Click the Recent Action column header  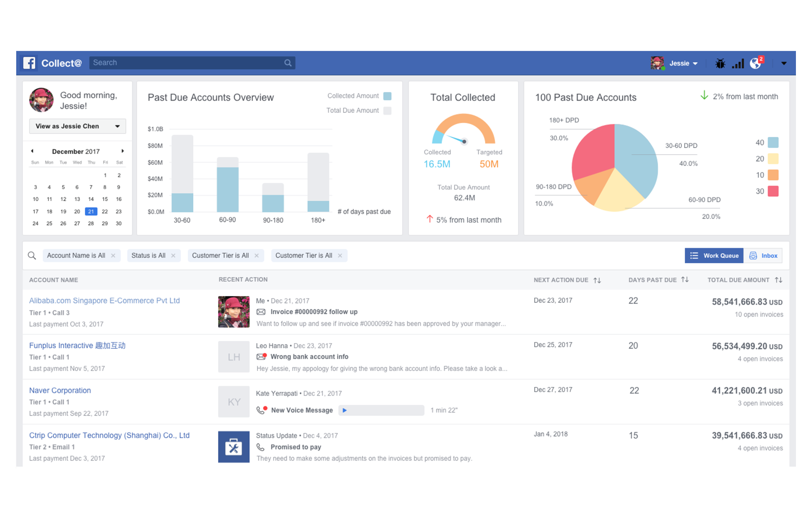coord(243,279)
